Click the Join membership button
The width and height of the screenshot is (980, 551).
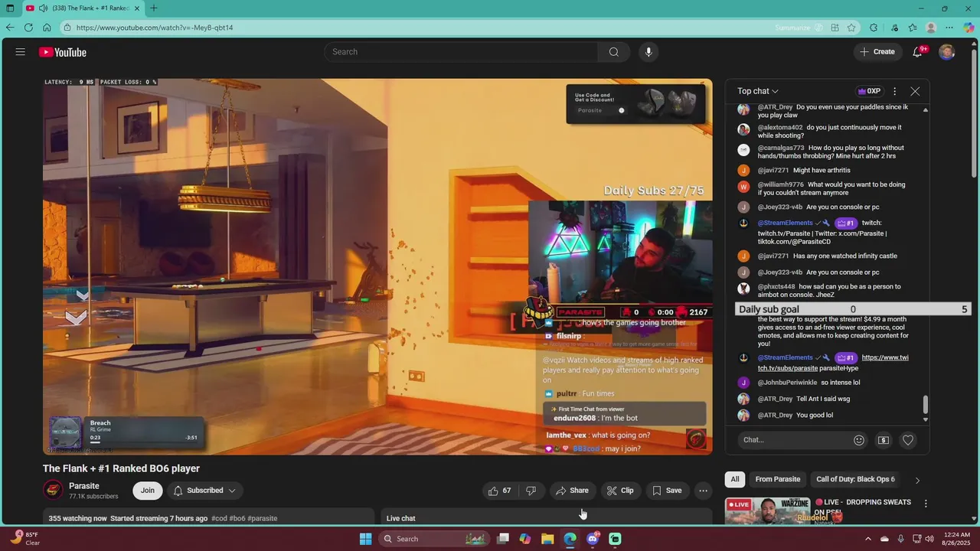tap(148, 491)
